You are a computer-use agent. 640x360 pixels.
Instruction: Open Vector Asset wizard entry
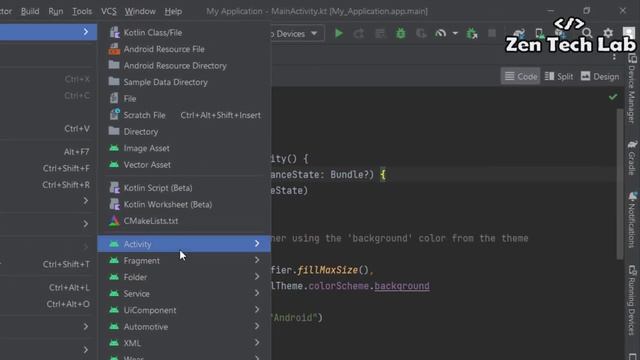[184, 165]
